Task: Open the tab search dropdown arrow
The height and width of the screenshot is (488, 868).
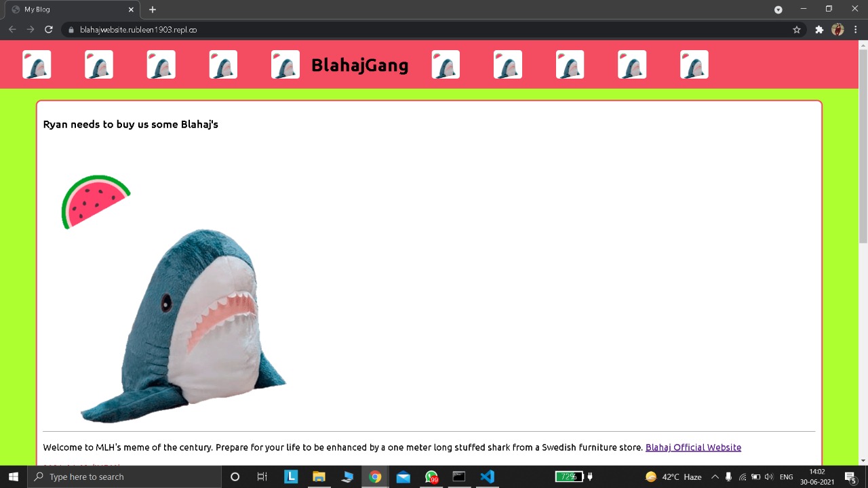Action: click(x=778, y=9)
